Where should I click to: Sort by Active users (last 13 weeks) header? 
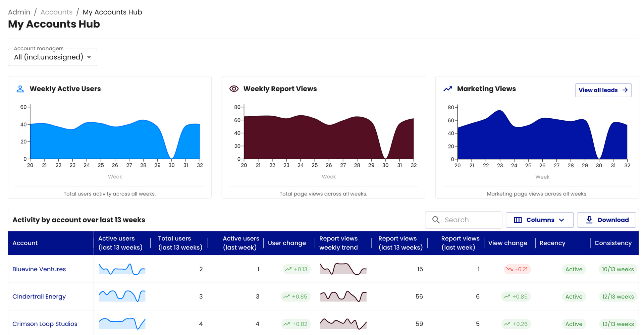[120, 243]
